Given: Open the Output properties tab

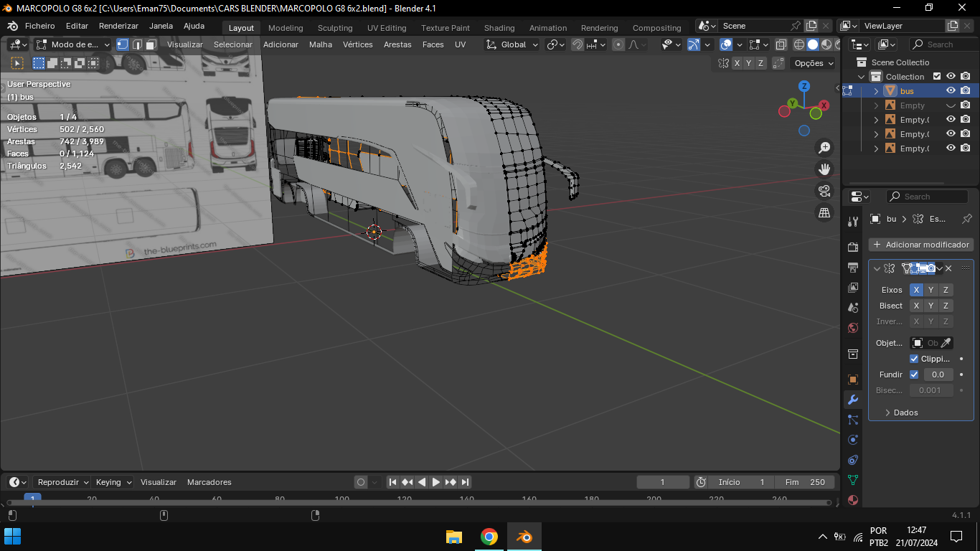Looking at the screenshot, I should 853,268.
